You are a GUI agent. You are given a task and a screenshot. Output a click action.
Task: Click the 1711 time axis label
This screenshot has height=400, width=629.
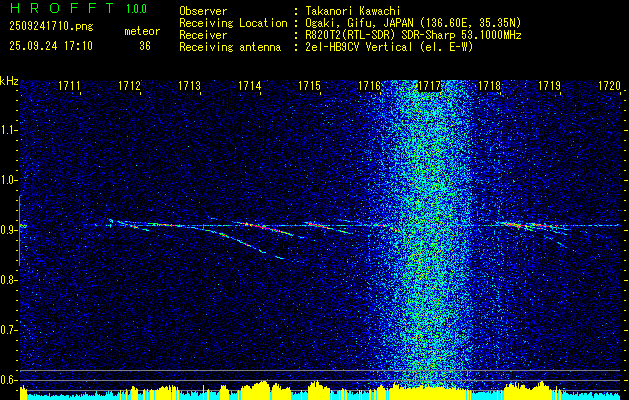pos(69,86)
